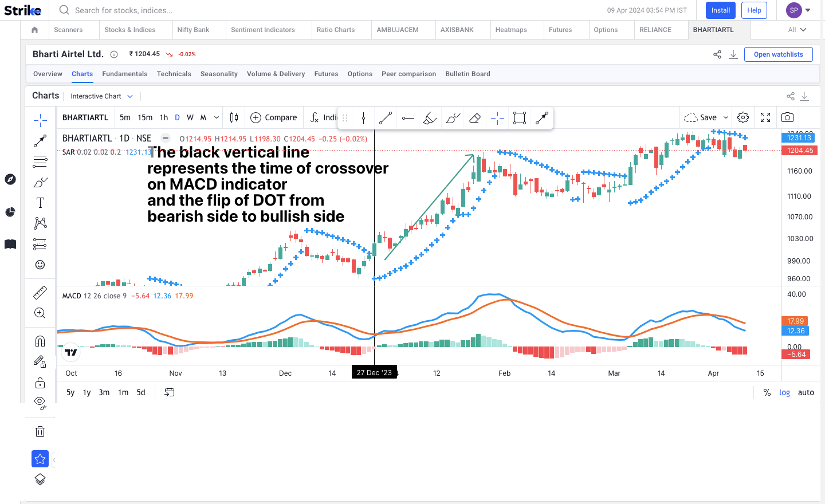
Task: Toggle stay in drawing mode
Action: point(40,361)
